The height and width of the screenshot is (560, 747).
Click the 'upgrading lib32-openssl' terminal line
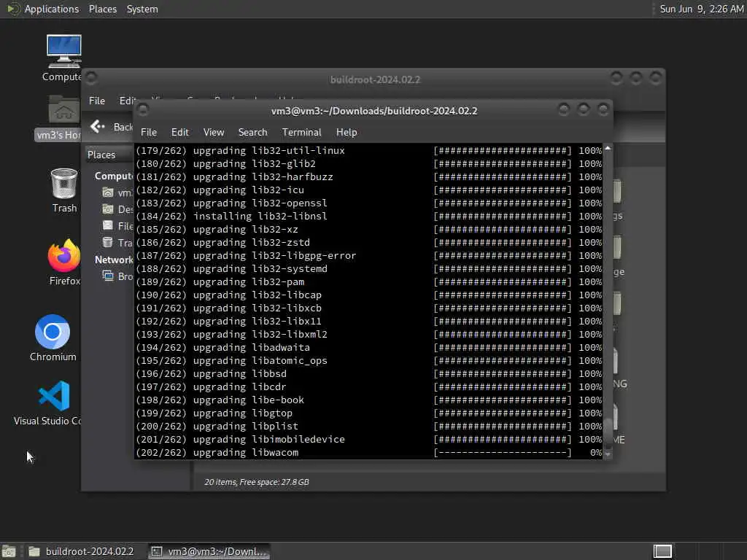[x=368, y=203]
